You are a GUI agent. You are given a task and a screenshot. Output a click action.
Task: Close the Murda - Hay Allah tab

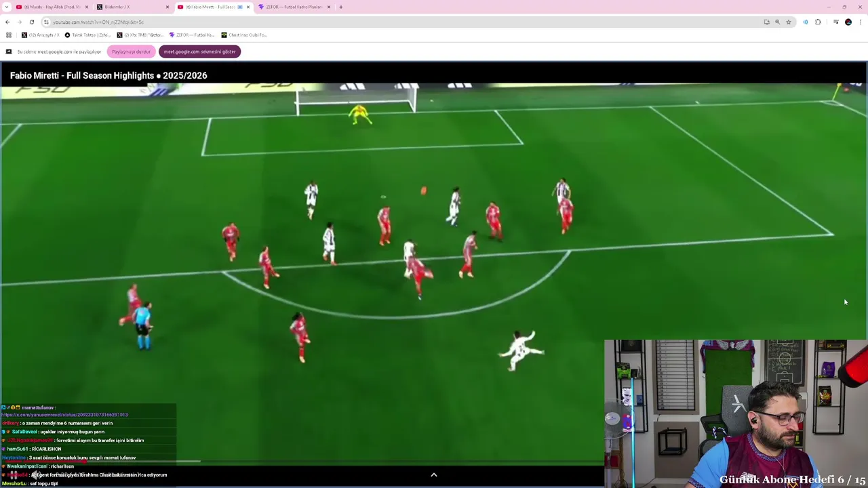87,7
